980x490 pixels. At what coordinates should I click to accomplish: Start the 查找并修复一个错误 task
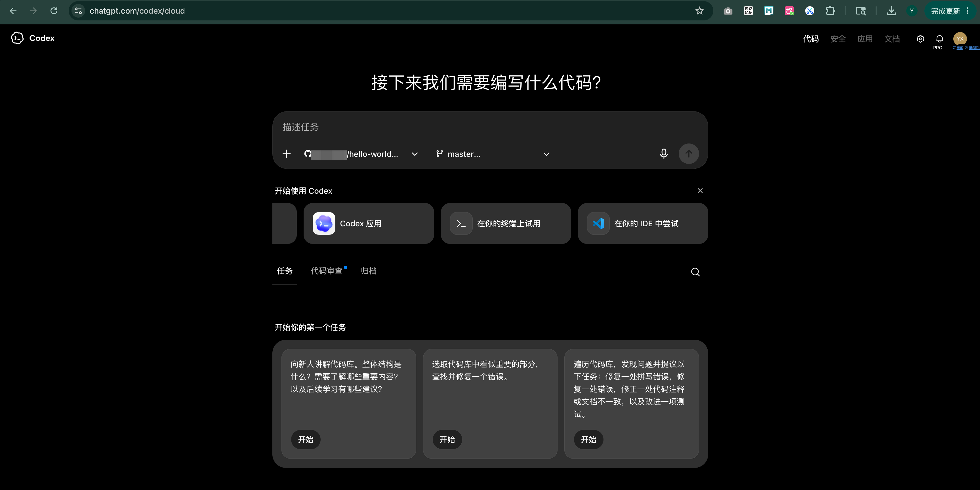point(447,440)
